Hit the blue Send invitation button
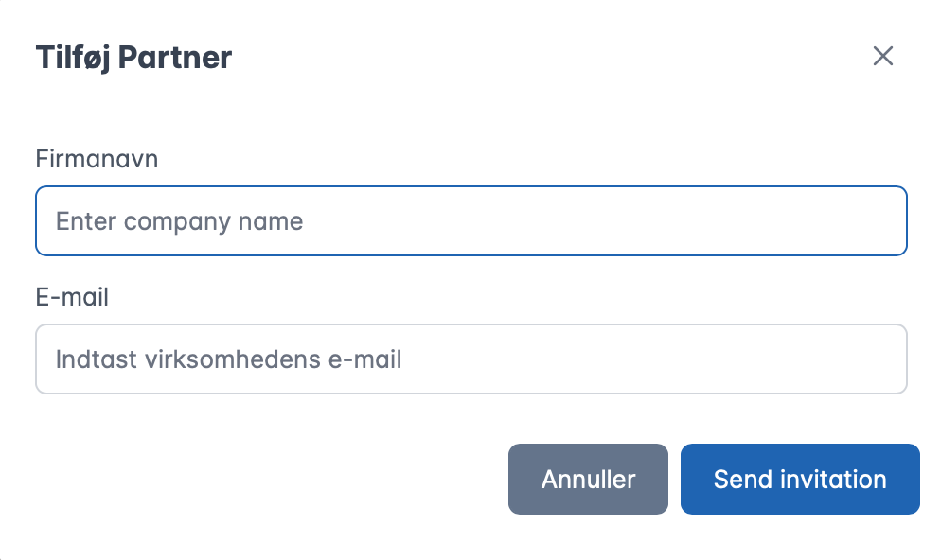The width and height of the screenshot is (941, 560). pyautogui.click(x=799, y=480)
